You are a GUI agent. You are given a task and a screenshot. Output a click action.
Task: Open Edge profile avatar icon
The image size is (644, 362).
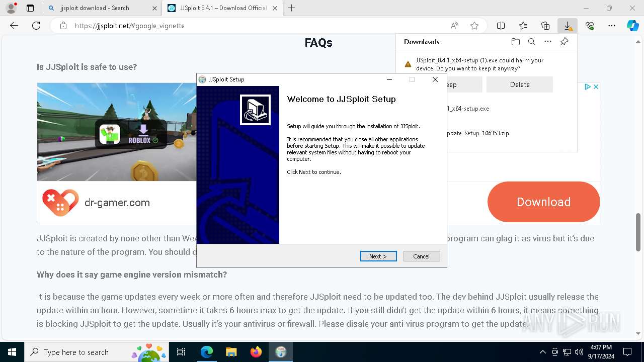point(11,8)
